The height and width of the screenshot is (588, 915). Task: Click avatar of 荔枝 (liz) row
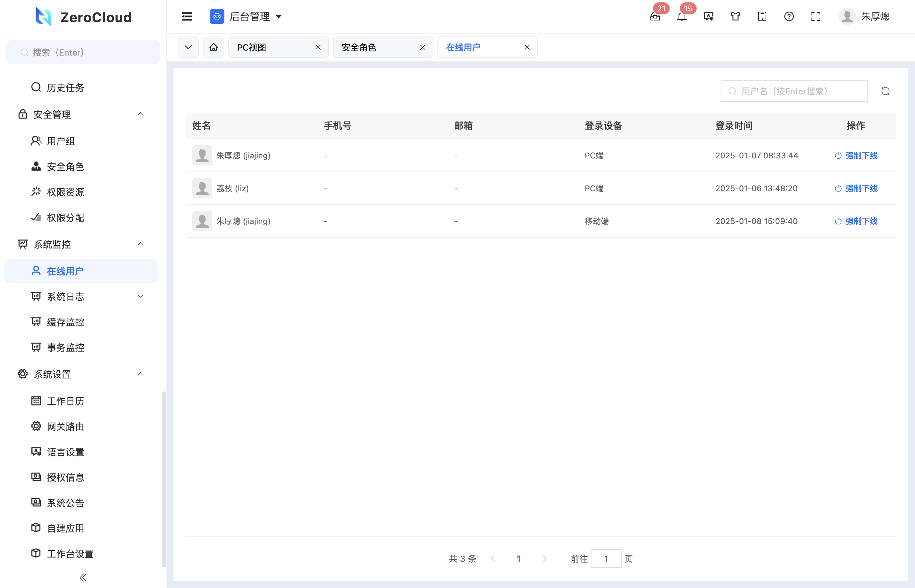[202, 188]
